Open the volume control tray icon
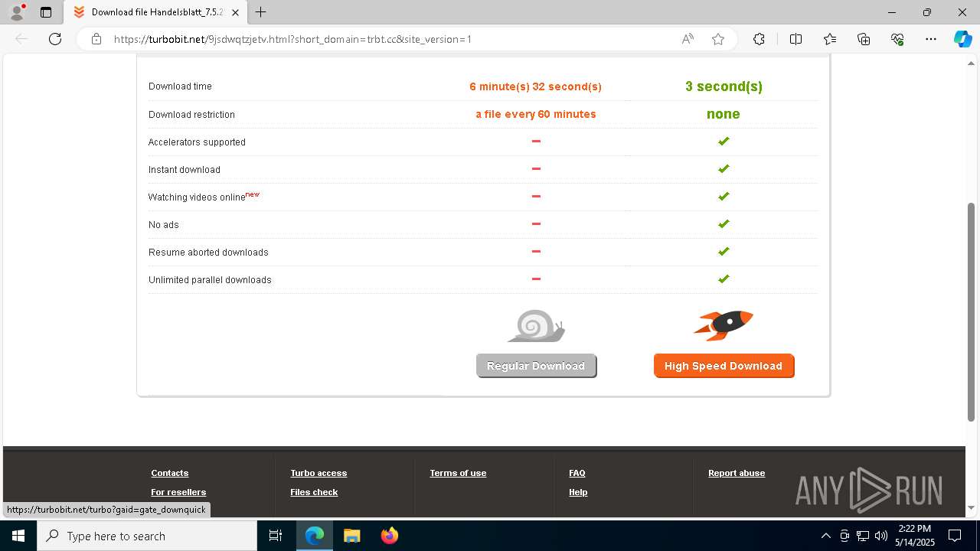This screenshot has width=980, height=551. point(880,536)
